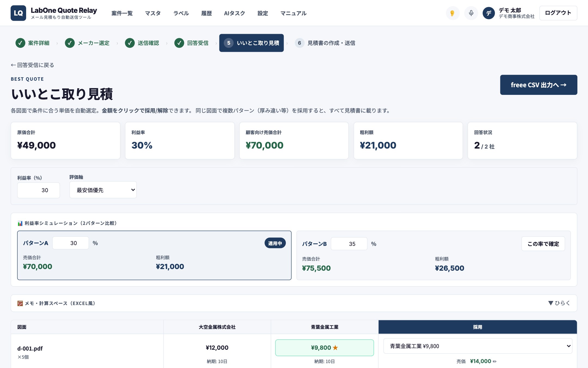Follow the 回答受信に戻る link
Screen dimensions: 588x368
point(32,65)
